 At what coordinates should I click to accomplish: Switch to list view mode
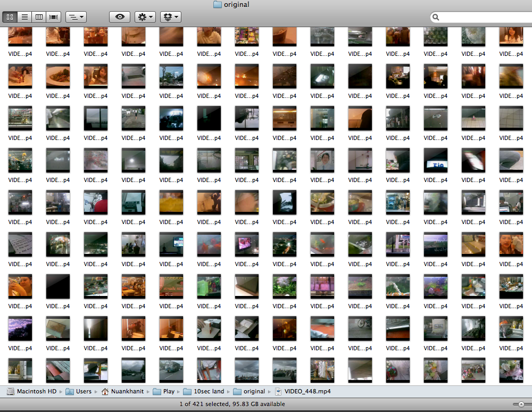[24, 17]
